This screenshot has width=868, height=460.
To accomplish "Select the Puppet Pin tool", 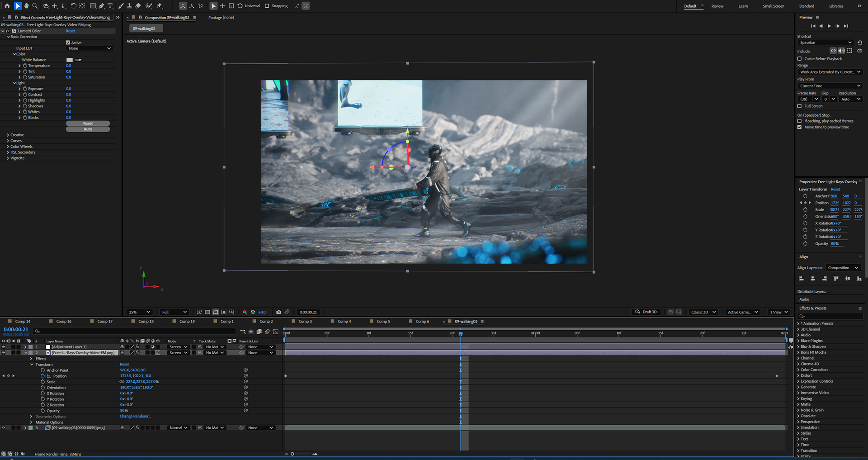I will click(x=159, y=6).
